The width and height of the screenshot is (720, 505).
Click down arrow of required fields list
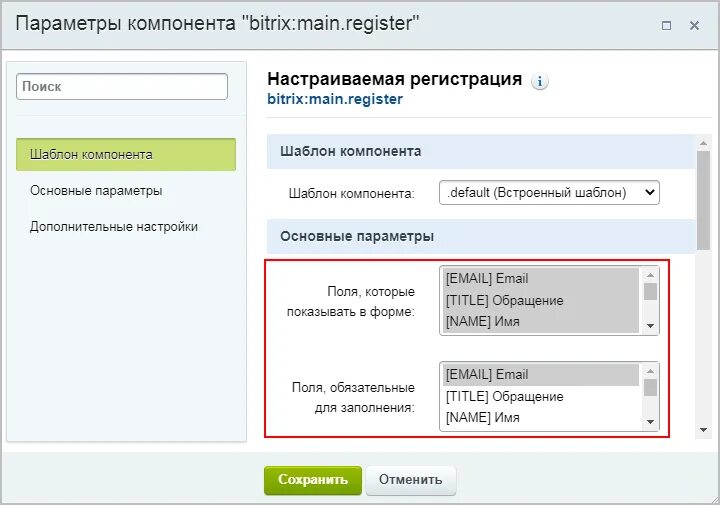click(x=650, y=422)
